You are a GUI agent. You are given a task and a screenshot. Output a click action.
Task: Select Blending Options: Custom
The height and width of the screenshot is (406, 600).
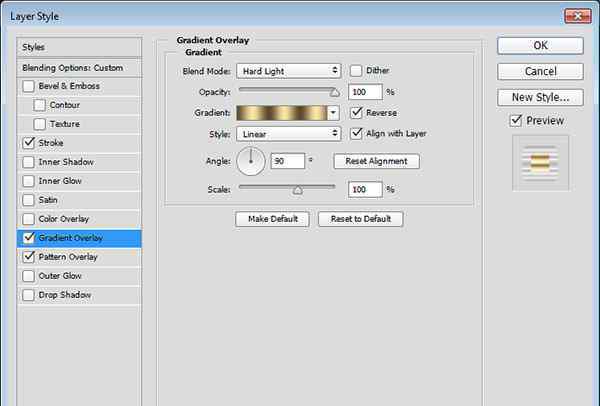(79, 68)
